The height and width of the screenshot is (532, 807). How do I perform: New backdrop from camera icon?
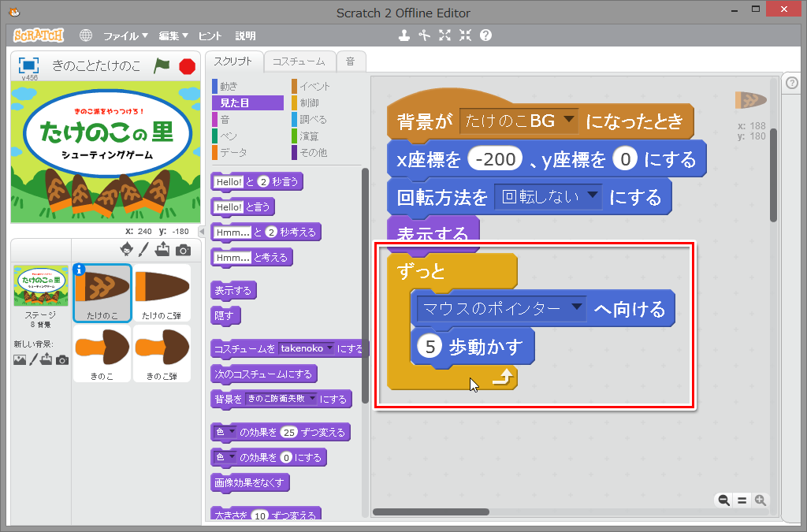coord(62,359)
